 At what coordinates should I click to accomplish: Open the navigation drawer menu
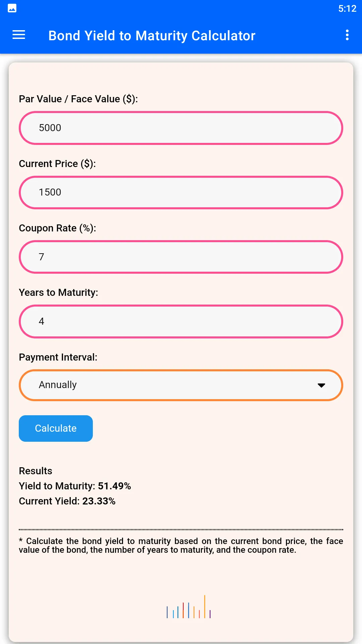point(18,35)
